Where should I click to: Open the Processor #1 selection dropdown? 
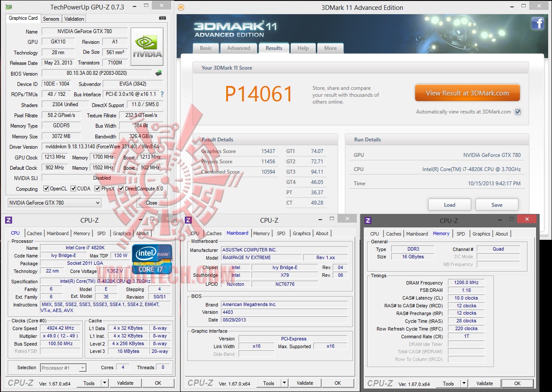pos(63,368)
